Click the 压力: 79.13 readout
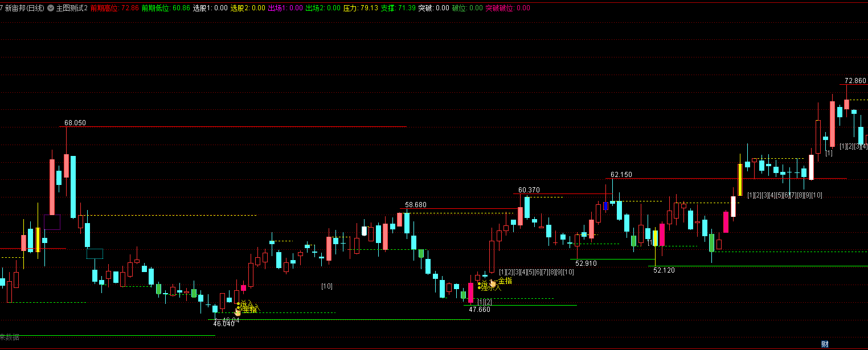Viewport: 868px width, 350px height. tap(361, 9)
